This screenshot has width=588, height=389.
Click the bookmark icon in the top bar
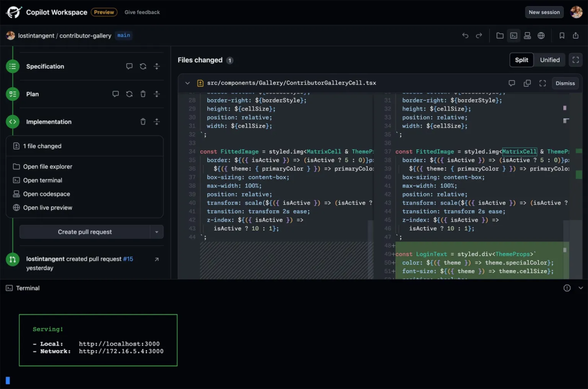(562, 35)
